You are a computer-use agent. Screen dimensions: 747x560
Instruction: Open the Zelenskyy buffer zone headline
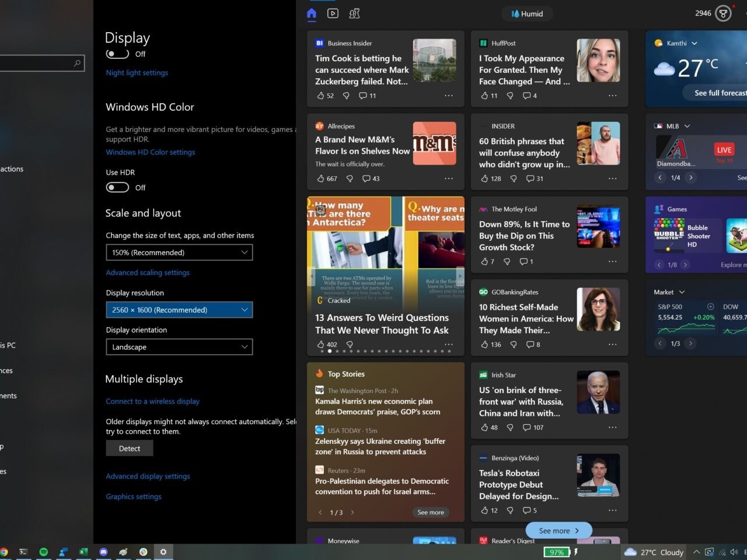(380, 446)
